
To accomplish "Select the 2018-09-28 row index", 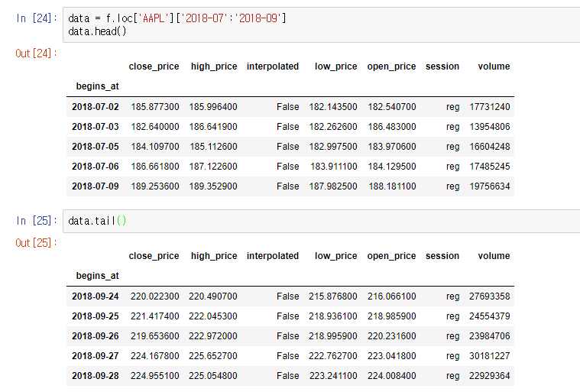I will pos(96,376).
